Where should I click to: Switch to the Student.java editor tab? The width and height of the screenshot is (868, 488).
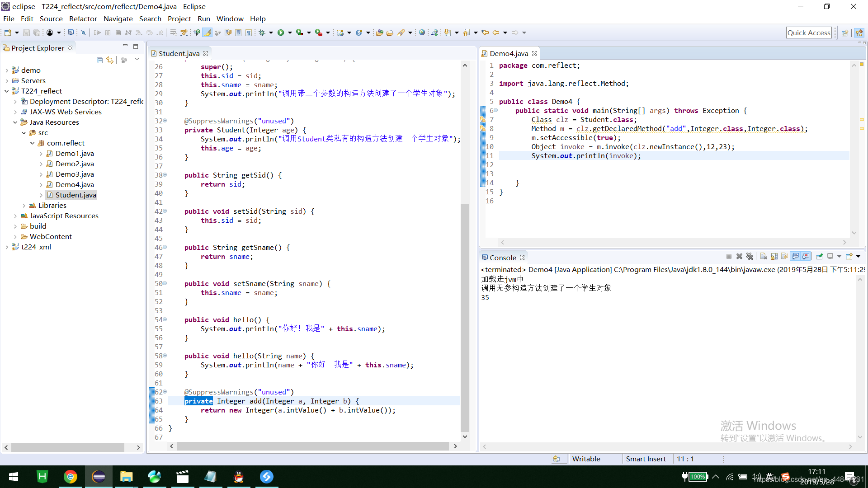point(179,53)
